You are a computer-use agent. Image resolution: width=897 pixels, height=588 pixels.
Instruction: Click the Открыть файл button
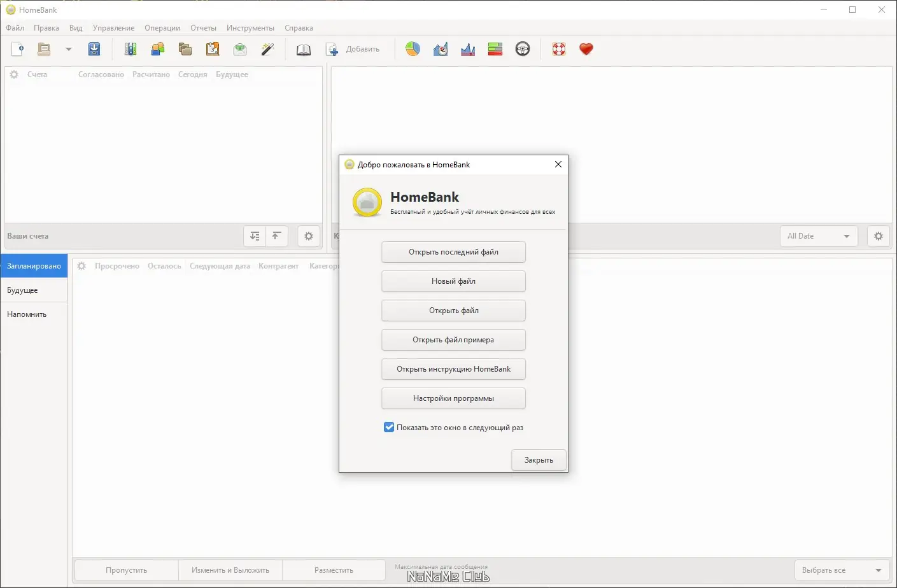[453, 311]
